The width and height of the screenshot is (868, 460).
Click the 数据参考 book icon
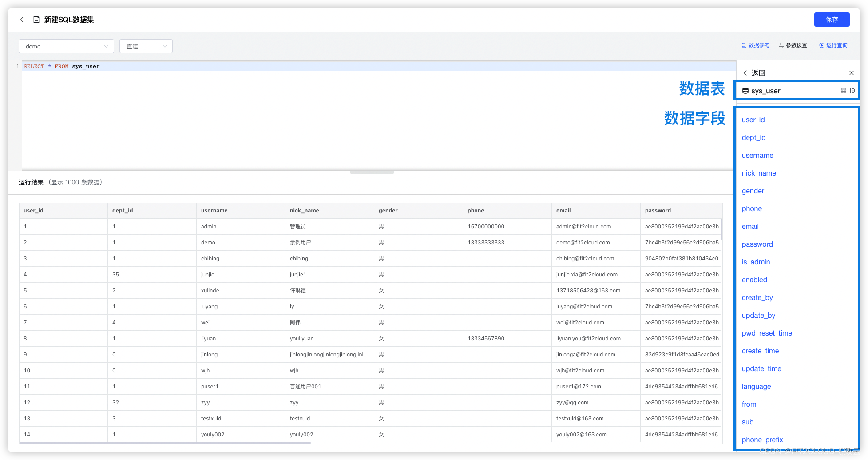coord(744,45)
